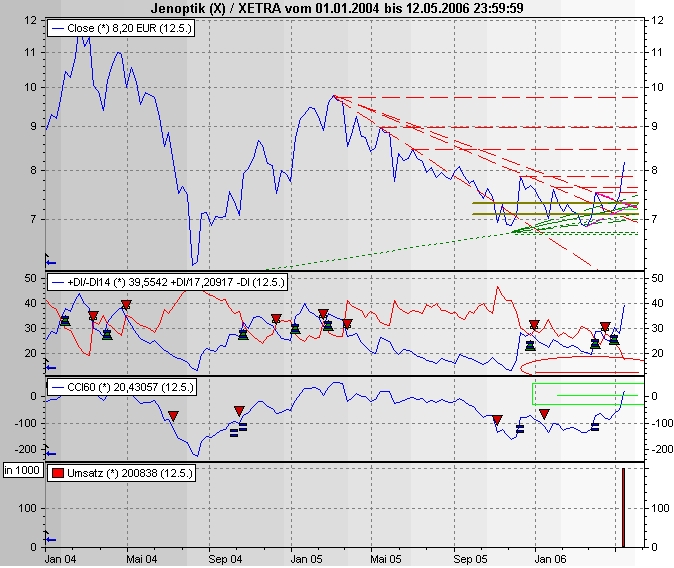The width and height of the screenshot is (674, 568).
Task: Click the DI panel red triangle at the Mai 04 gridline
Action: pos(126,305)
